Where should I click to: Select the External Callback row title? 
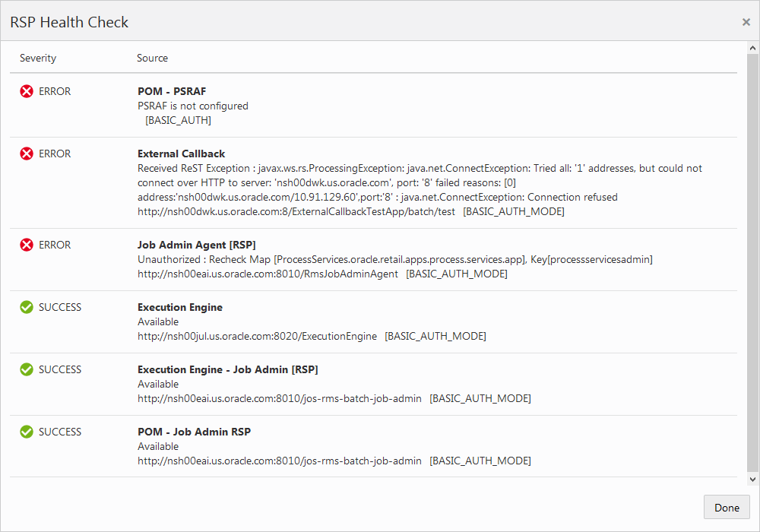[x=181, y=154]
